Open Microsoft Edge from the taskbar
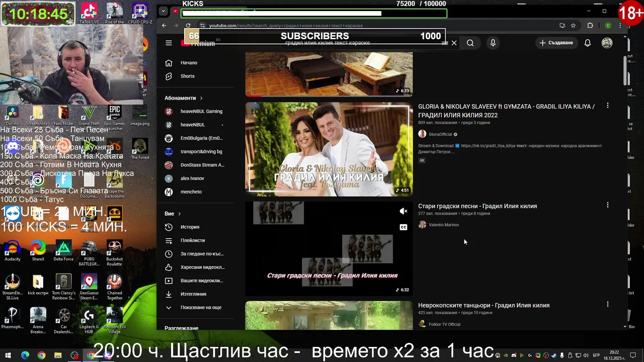The height and width of the screenshot is (362, 644). [x=25, y=355]
